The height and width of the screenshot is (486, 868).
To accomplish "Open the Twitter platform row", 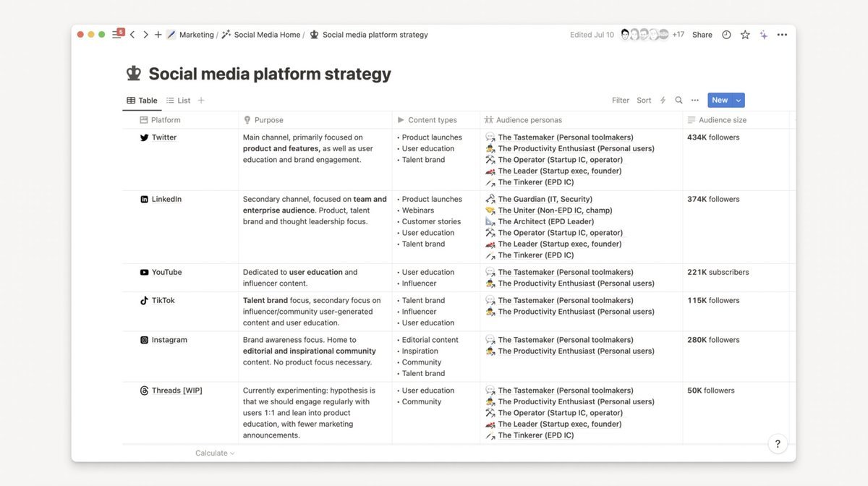I will [x=164, y=137].
